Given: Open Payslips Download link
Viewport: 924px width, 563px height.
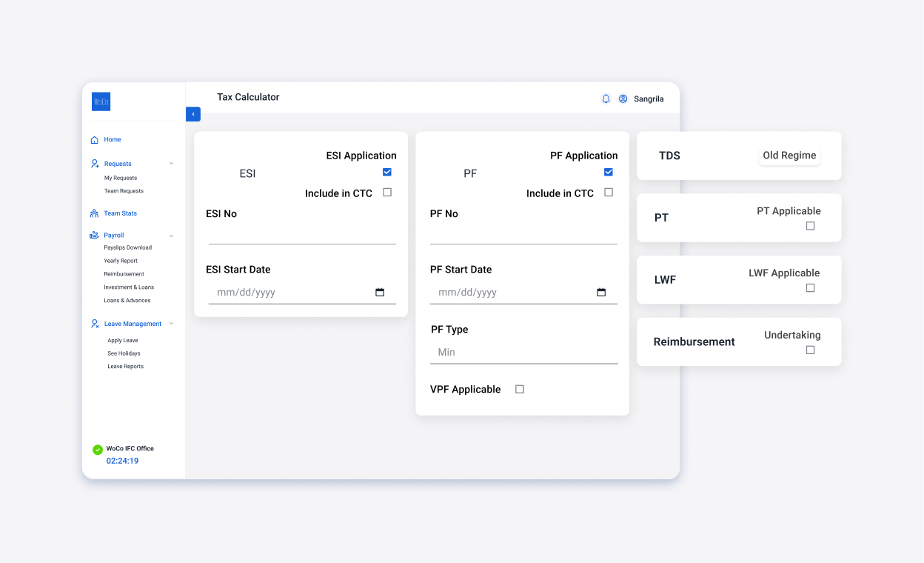Looking at the screenshot, I should click(x=127, y=248).
